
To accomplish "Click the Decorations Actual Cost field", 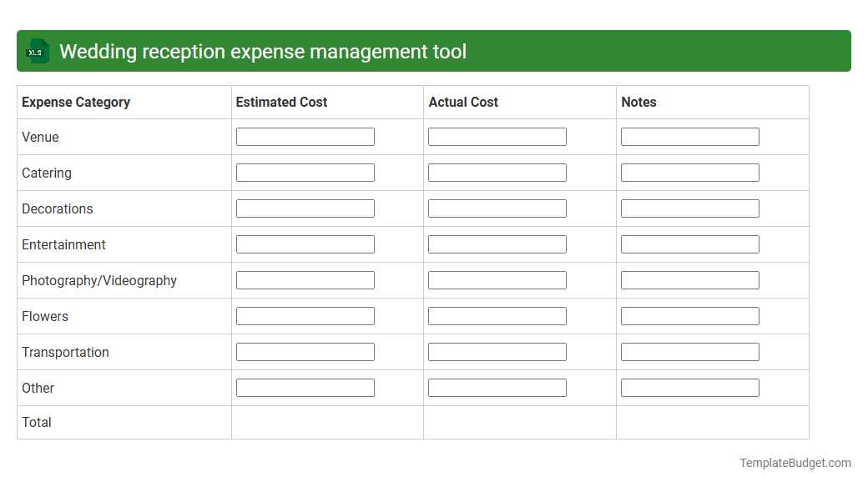I will click(x=497, y=208).
